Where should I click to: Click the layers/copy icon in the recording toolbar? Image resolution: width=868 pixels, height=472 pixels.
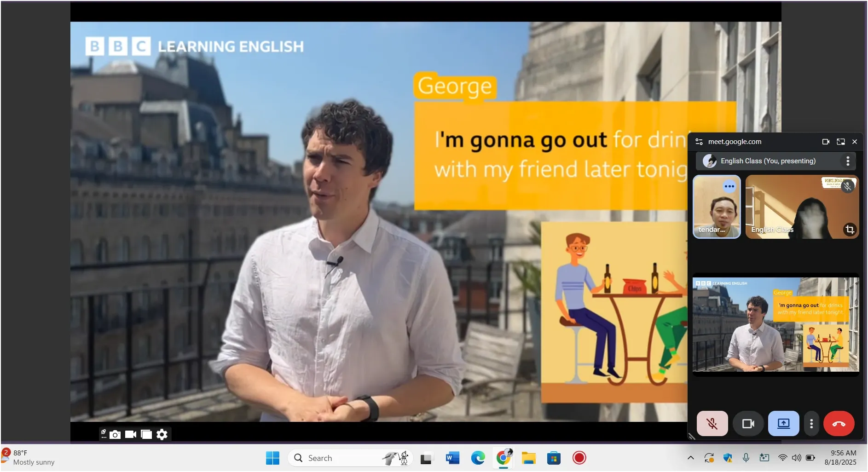coord(146,434)
